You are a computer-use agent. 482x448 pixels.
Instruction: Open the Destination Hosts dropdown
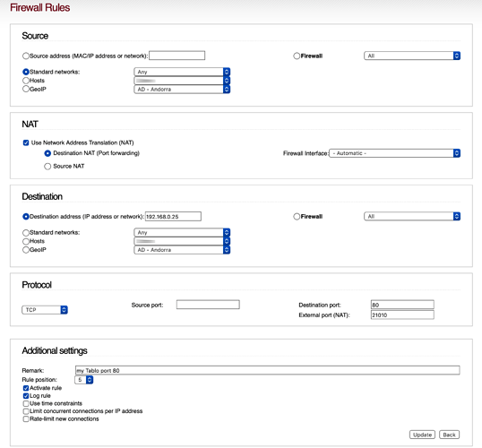(182, 241)
